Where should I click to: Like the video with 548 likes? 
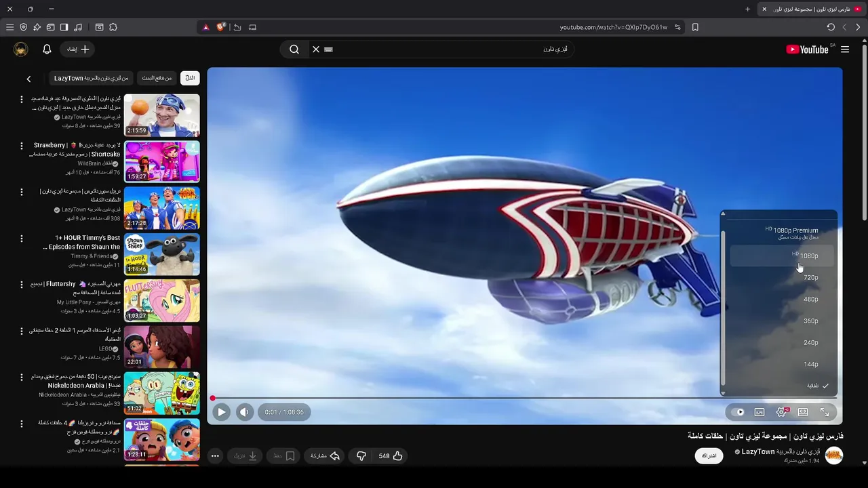pos(391,456)
